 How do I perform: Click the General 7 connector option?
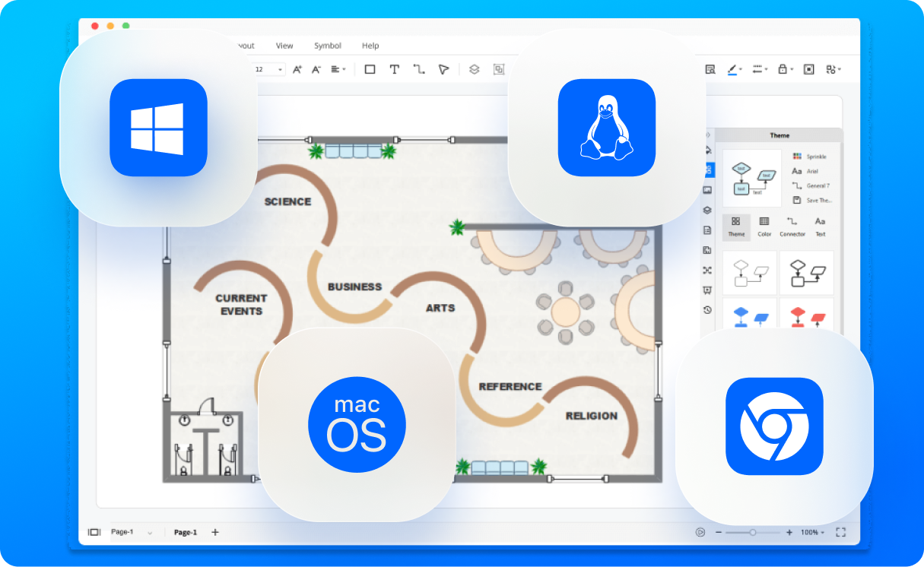pos(811,185)
